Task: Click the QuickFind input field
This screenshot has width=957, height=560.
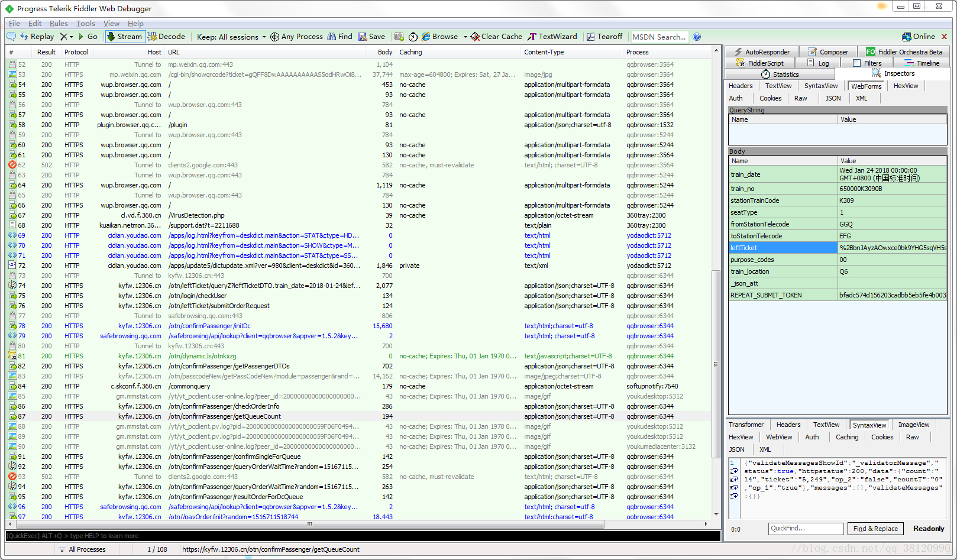Action: pos(806,529)
